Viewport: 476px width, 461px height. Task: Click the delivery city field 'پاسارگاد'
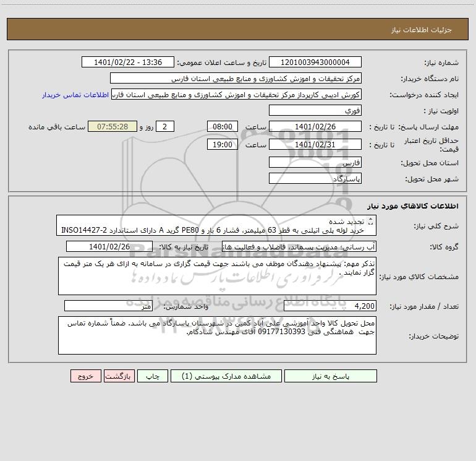315,178
